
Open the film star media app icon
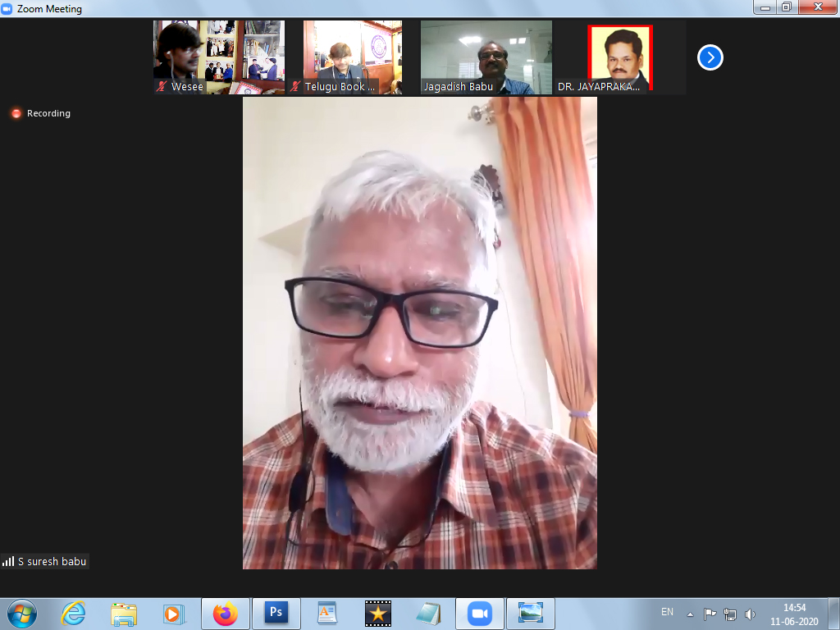click(x=377, y=613)
